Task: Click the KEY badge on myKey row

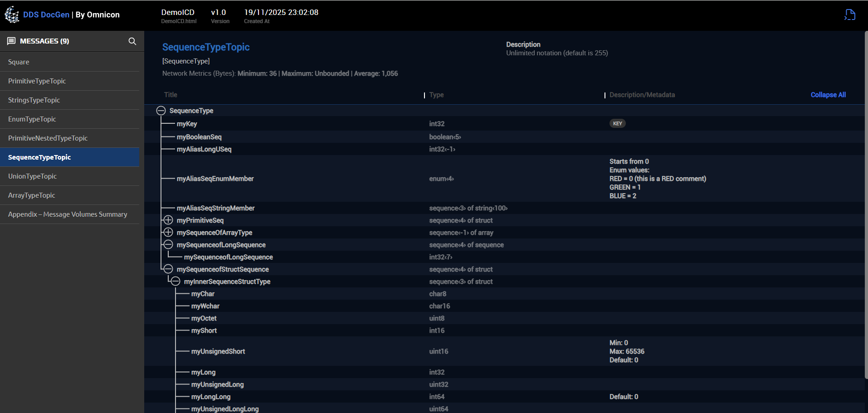Action: tap(617, 124)
